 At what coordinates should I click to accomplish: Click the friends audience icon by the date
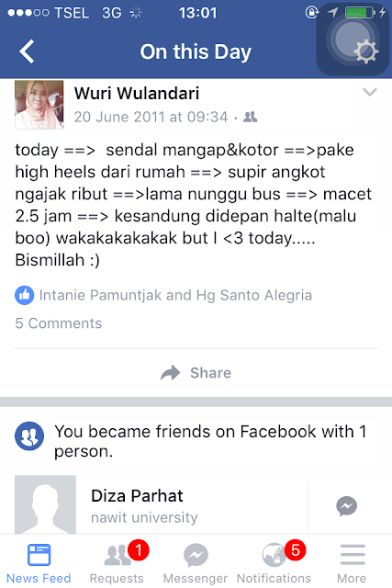251,117
